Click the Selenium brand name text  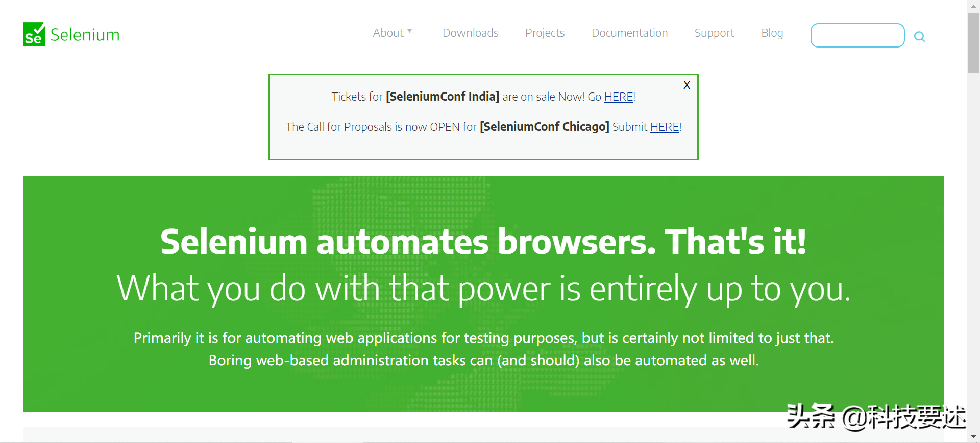pyautogui.click(x=85, y=35)
